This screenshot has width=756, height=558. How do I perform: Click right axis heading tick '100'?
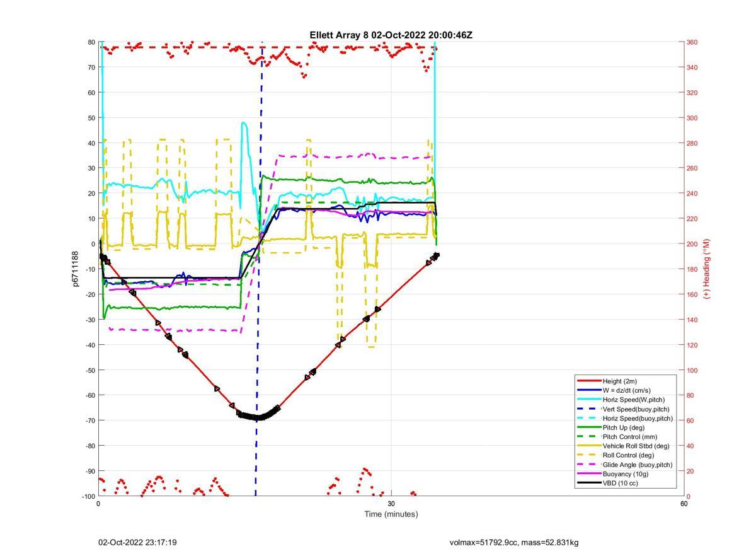(692, 370)
